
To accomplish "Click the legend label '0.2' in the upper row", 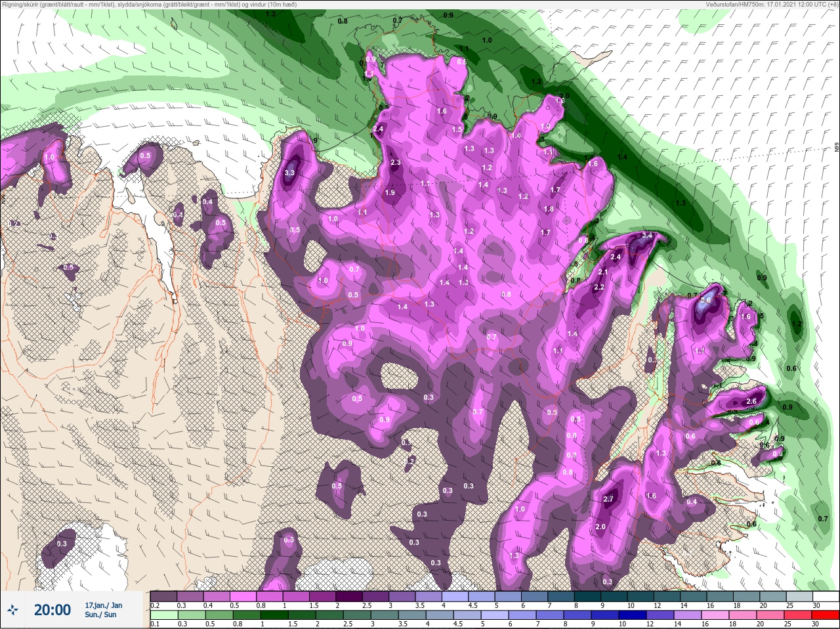I will (x=155, y=605).
